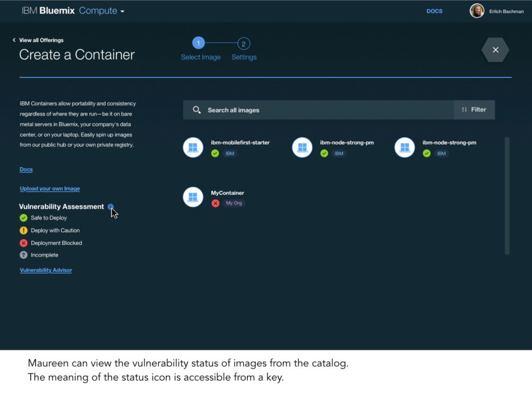This screenshot has width=532, height=411.
Task: Click the IBM tag under ibm-mobilefirst-starter
Action: pyautogui.click(x=230, y=154)
